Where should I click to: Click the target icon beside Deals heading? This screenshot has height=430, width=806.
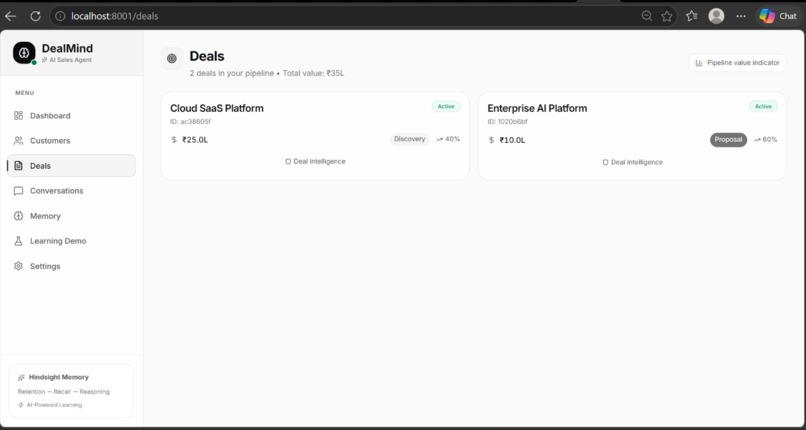[172, 59]
